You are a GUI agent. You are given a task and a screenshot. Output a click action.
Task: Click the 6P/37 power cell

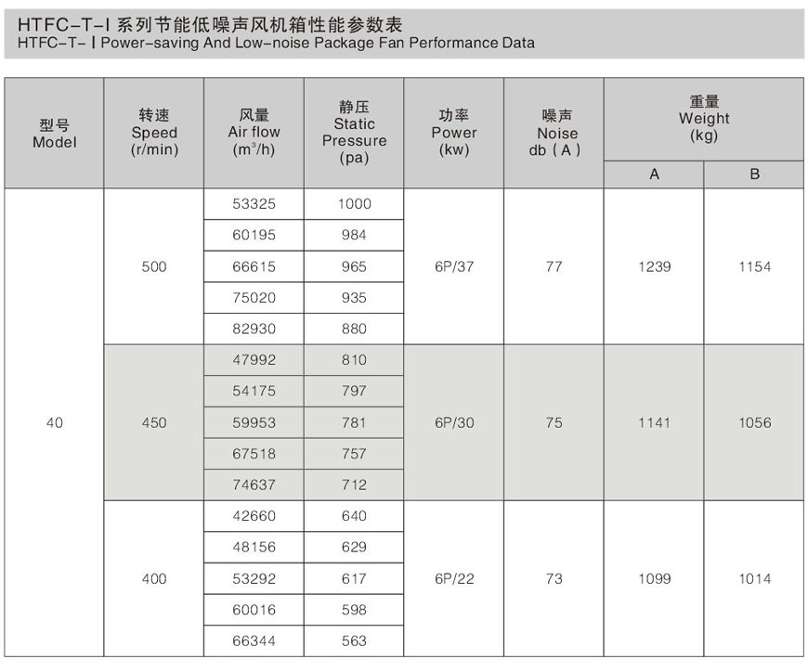[x=454, y=266]
